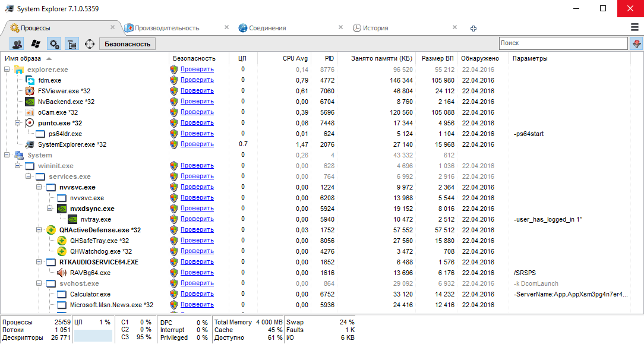Click Проверить link for SystemExplorer.exe
This screenshot has width=644, height=344.
[197, 144]
